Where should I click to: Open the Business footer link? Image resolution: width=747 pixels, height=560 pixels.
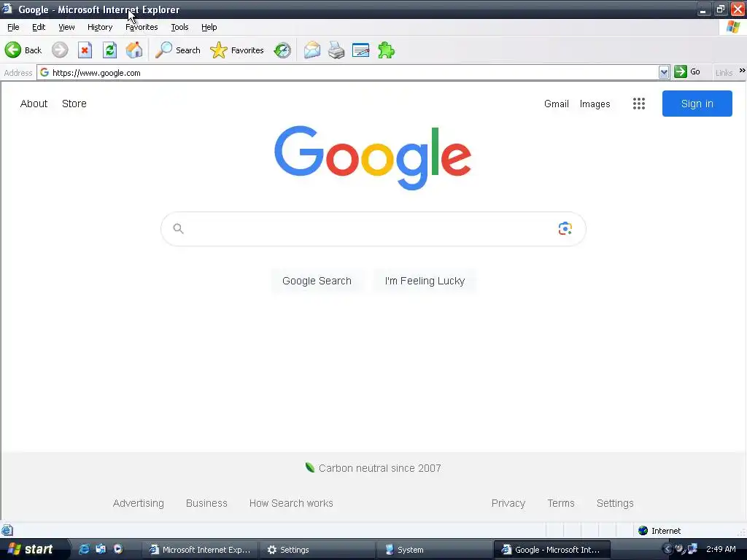tap(206, 503)
